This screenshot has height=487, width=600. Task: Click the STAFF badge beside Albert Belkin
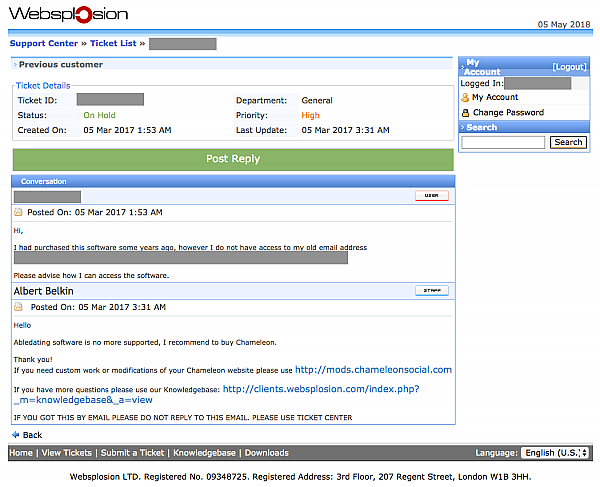tap(431, 290)
